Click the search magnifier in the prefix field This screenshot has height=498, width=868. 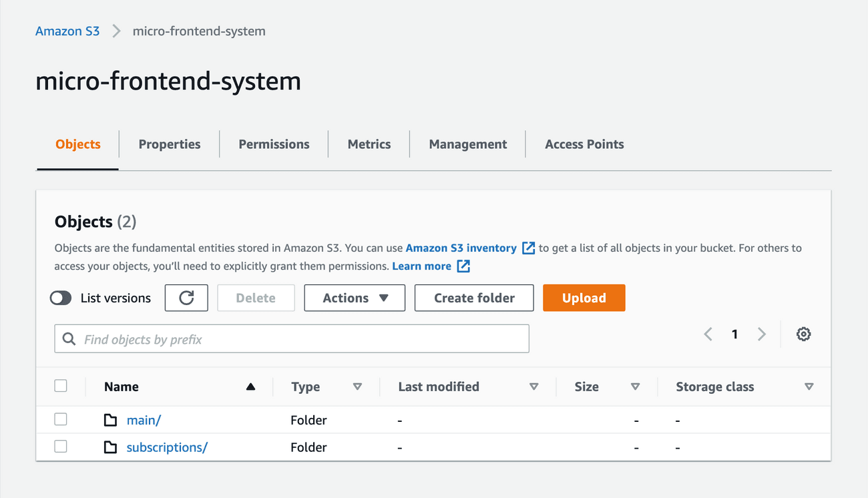pyautogui.click(x=69, y=338)
